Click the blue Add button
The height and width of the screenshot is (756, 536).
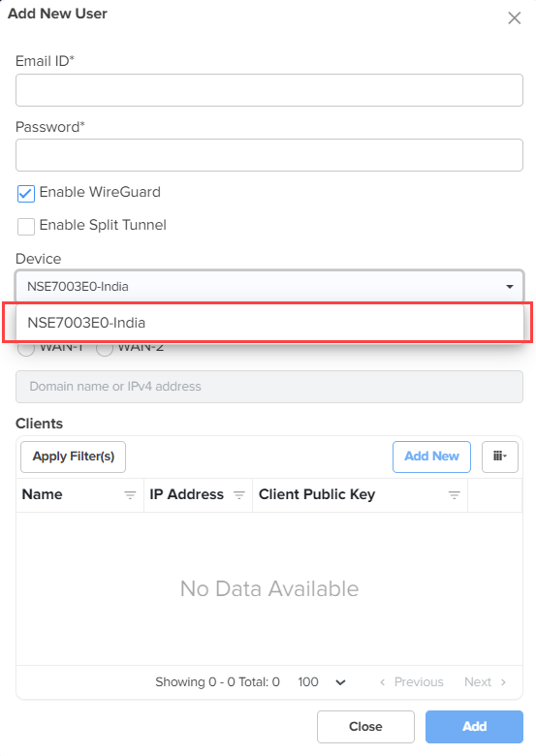click(x=474, y=726)
